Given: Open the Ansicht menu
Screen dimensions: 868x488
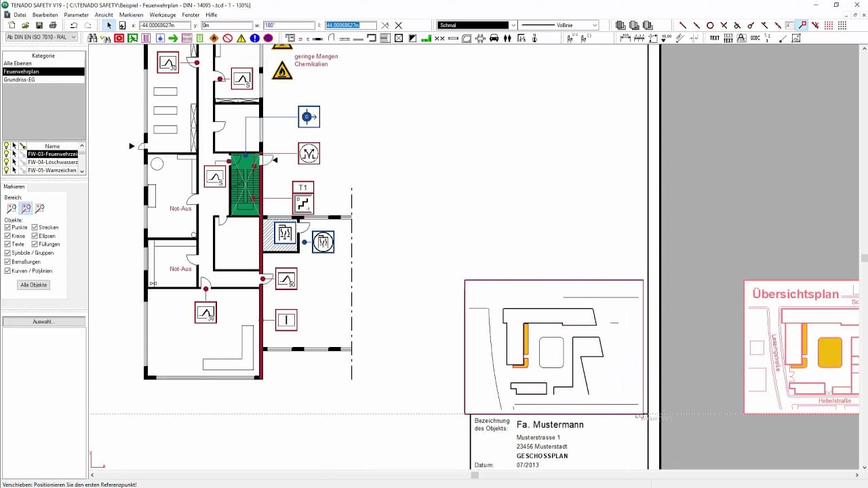Looking at the screenshot, I should click(104, 14).
